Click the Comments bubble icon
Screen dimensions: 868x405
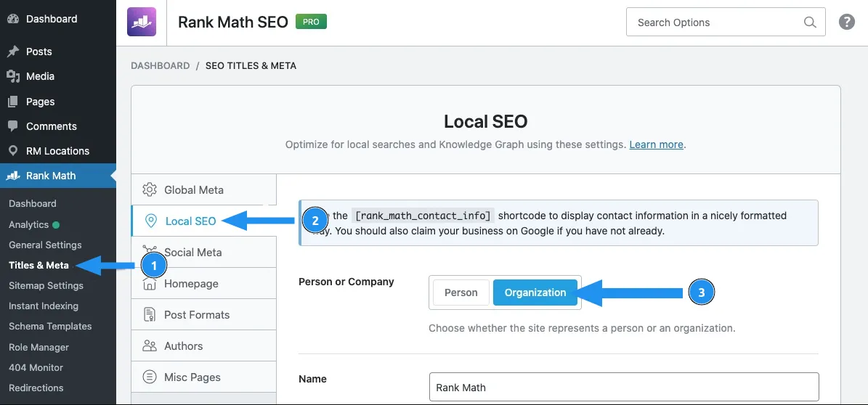tap(13, 126)
